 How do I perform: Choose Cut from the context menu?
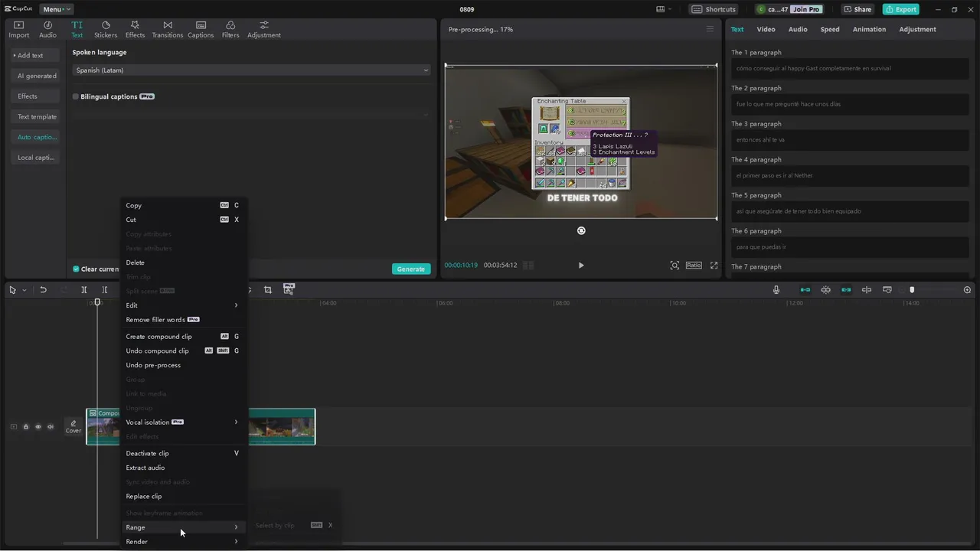[184, 220]
